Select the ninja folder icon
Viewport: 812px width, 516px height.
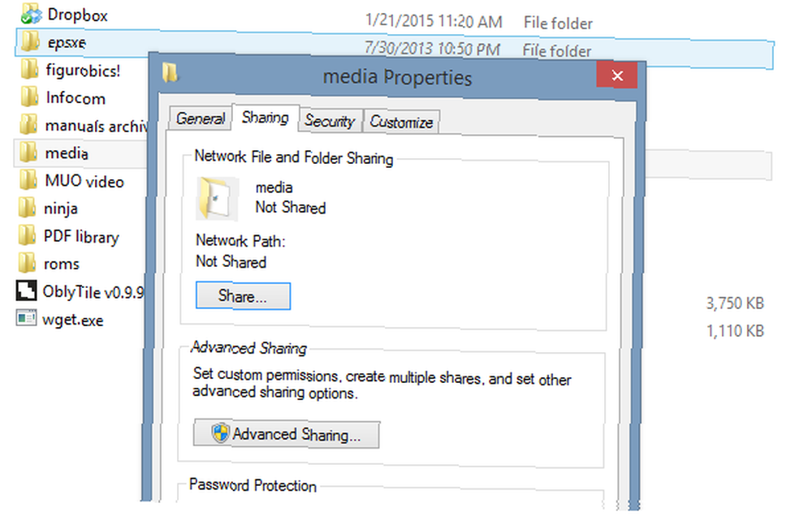(x=27, y=208)
